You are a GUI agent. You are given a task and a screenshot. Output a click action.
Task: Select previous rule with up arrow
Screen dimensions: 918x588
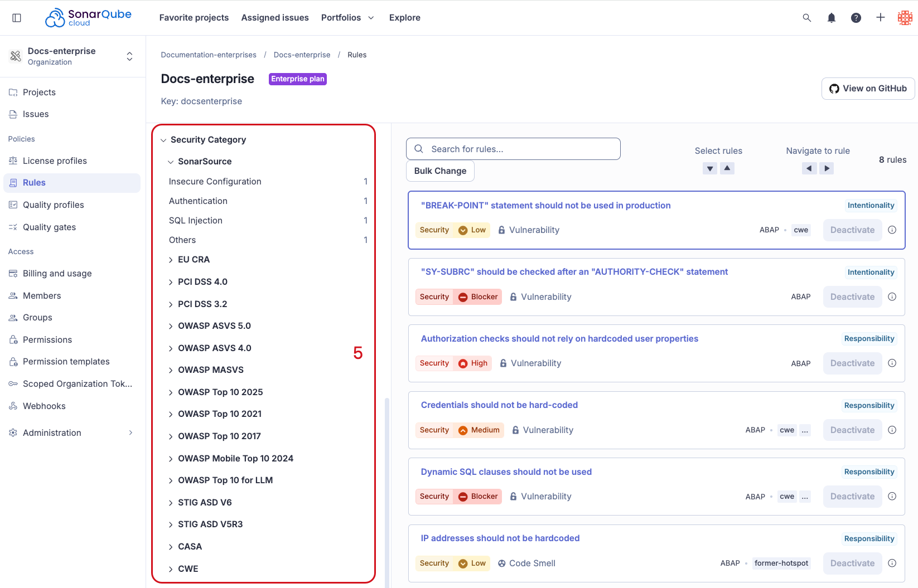(727, 168)
